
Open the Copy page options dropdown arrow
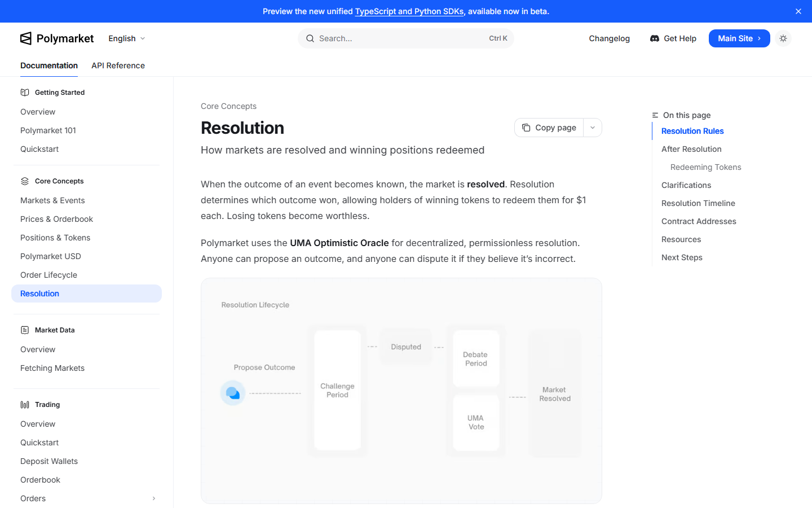pos(593,128)
